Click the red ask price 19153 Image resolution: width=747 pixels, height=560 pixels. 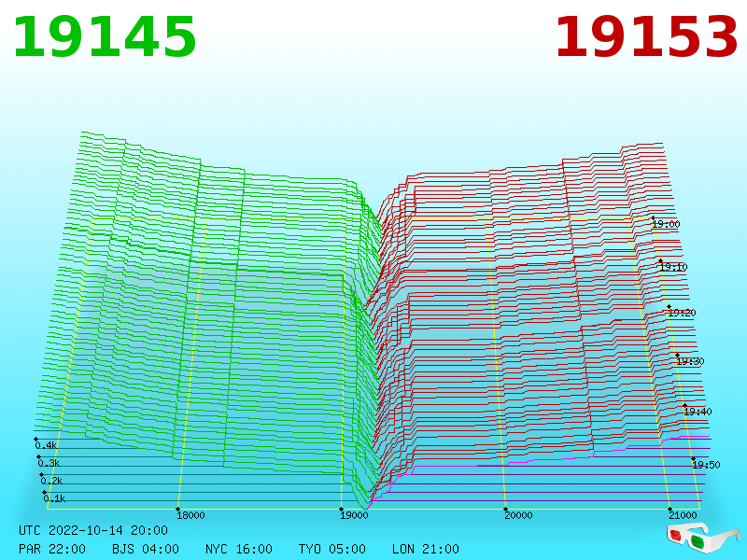[646, 37]
